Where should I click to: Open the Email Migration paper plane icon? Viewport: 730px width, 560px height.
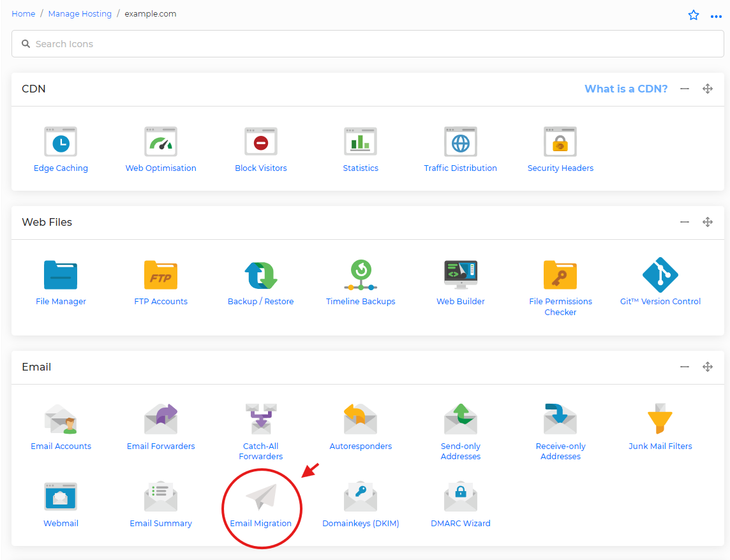tap(261, 497)
